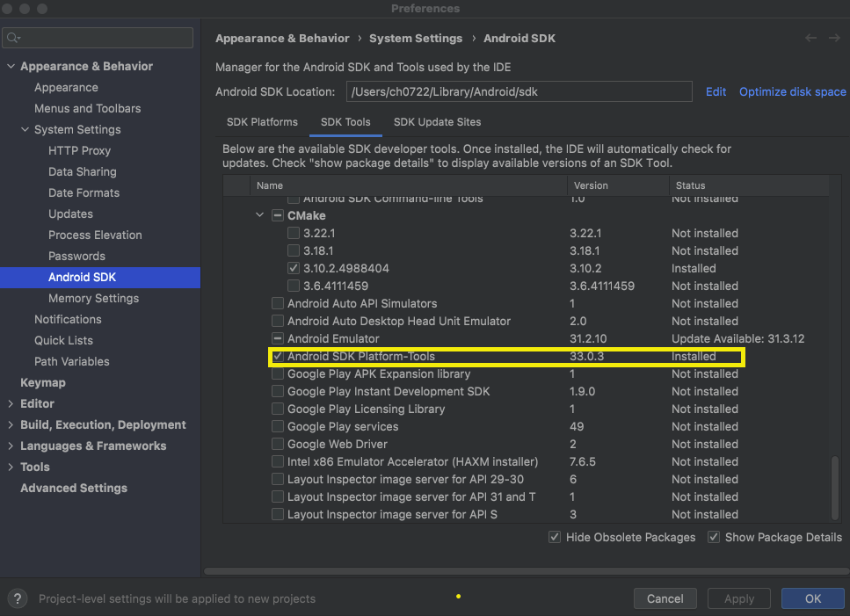Collapse the CMake group chevron
Viewport: 850px width, 616px height.
pos(259,215)
